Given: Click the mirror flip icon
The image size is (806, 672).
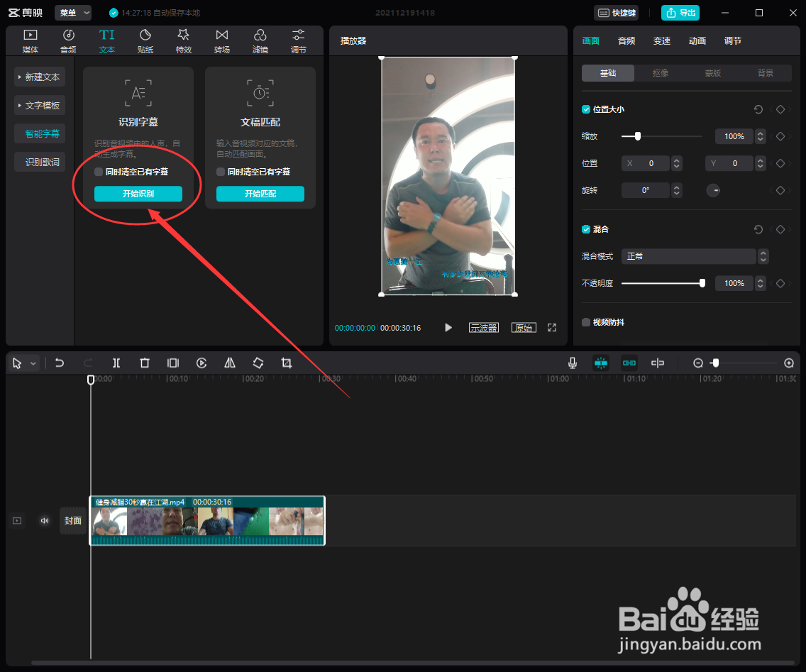Looking at the screenshot, I should coord(230,363).
